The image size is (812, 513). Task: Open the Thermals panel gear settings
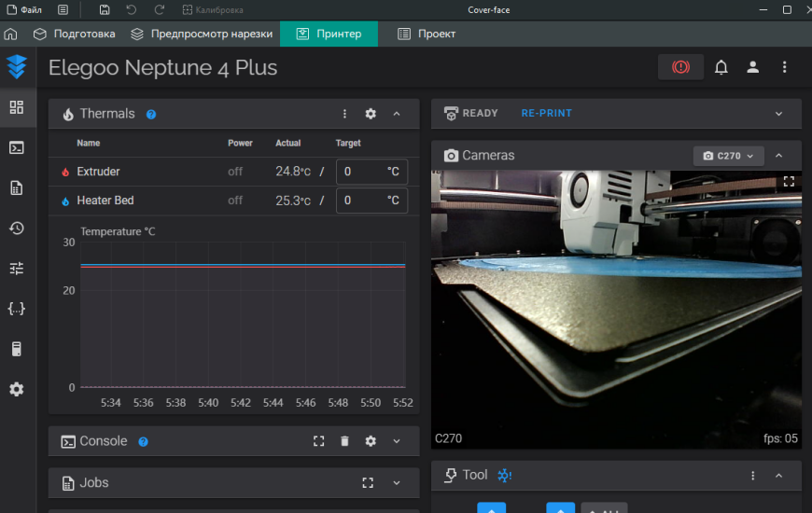click(371, 114)
